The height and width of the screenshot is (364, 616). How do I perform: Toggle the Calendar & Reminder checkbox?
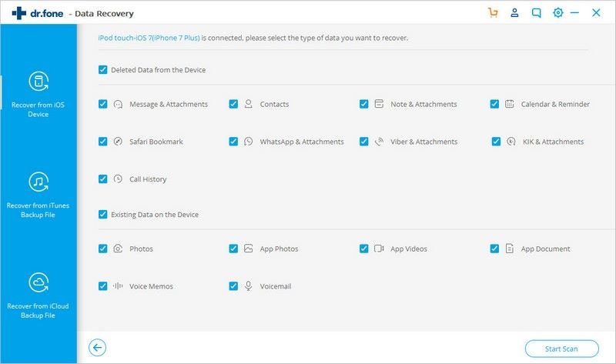[x=494, y=104]
